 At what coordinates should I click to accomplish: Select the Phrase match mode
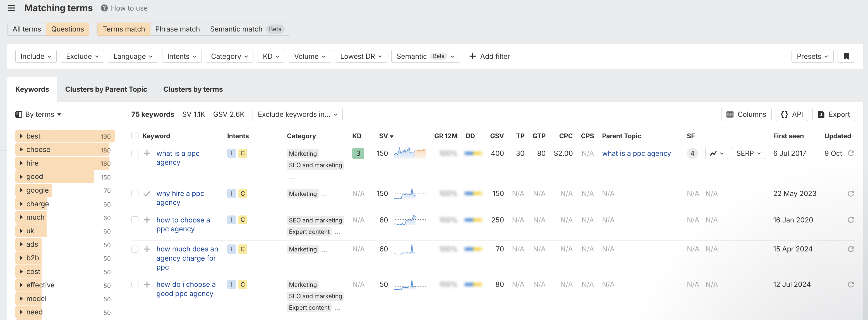tap(178, 29)
